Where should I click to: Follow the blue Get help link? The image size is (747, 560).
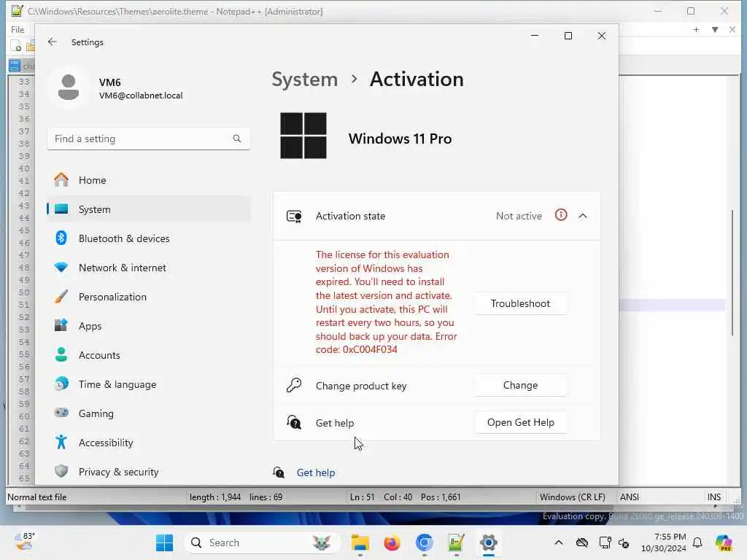[x=315, y=472]
